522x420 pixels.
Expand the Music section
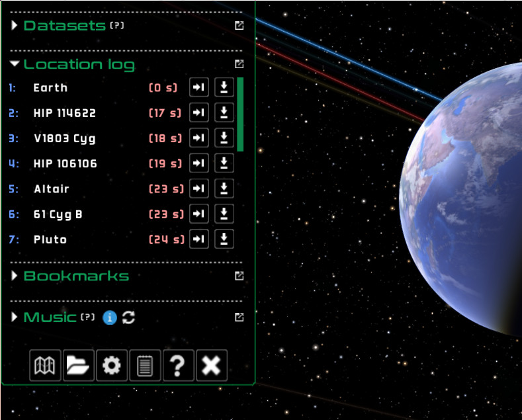[14, 317]
